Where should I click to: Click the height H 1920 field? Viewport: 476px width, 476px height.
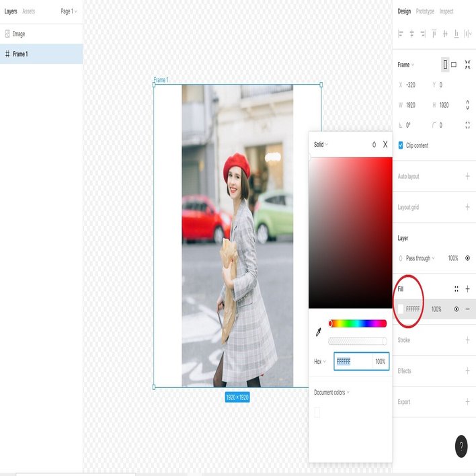(x=444, y=105)
